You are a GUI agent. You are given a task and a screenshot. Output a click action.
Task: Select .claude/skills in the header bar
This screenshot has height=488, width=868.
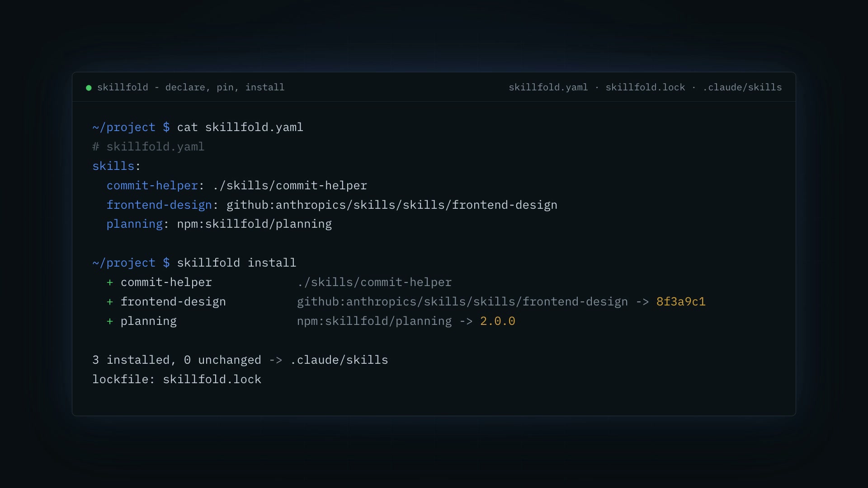click(742, 87)
